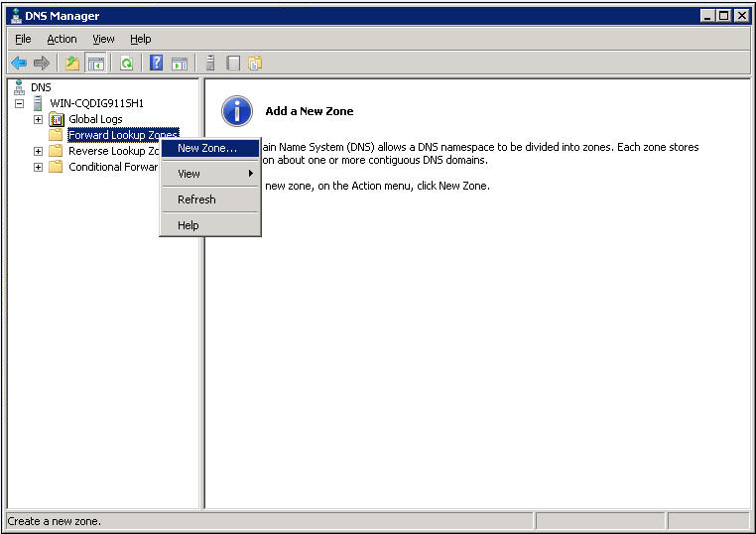Select the Forward Lookup Zones tree label
Screen dimensions: 756x534
123,135
